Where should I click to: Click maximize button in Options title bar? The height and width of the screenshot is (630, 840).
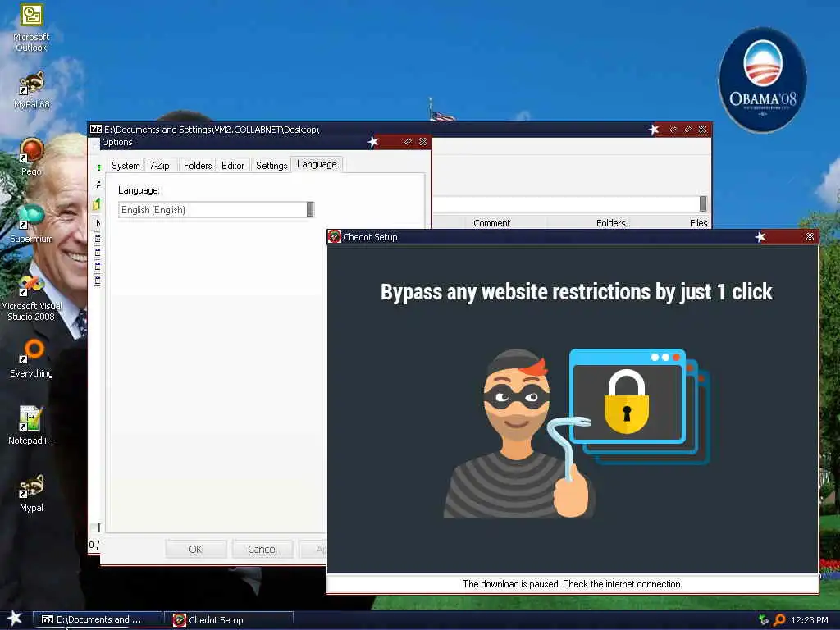(x=408, y=142)
